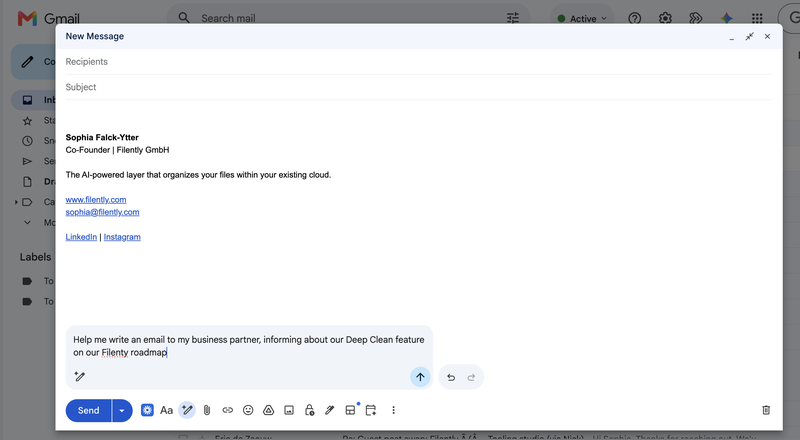Open more options three-dot menu
Viewport: 800px width, 440px height.
pos(393,410)
